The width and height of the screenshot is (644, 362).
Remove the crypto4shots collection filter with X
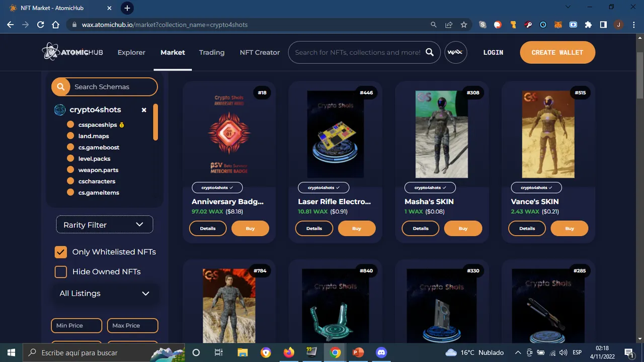point(144,110)
